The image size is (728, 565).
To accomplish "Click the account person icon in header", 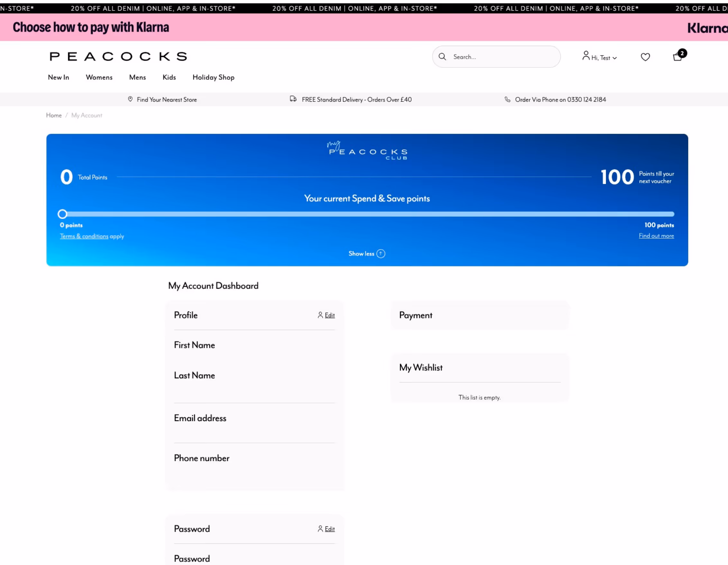I will 585,56.
